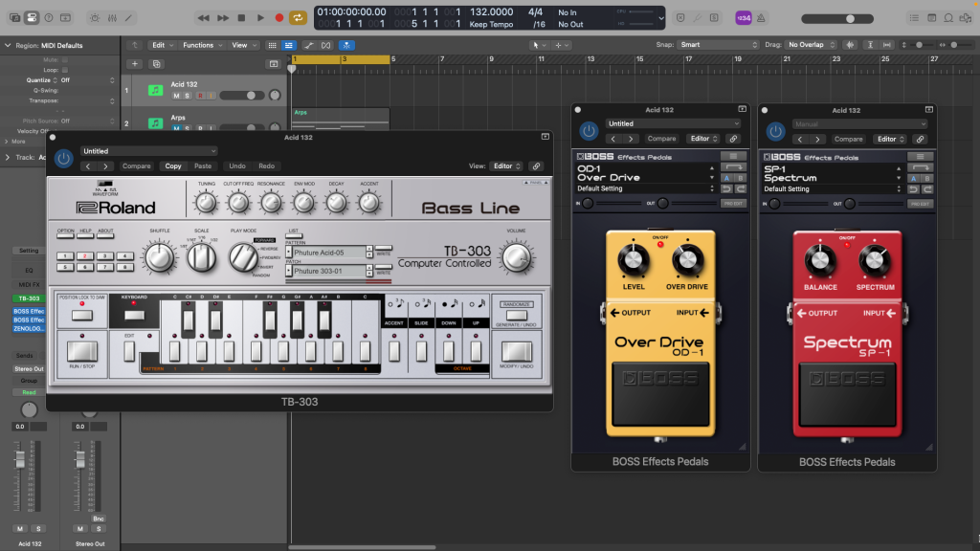Click the Record button in transport
This screenshot has height=551, width=980.
279,18
